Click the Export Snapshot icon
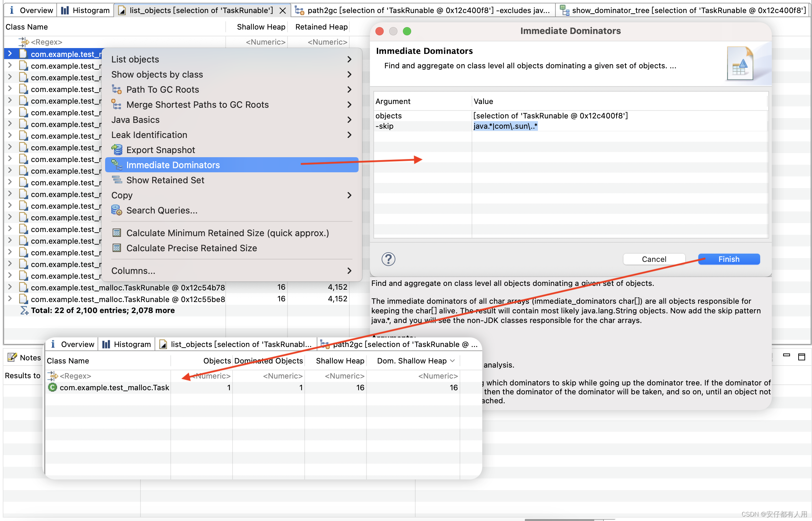 [116, 150]
